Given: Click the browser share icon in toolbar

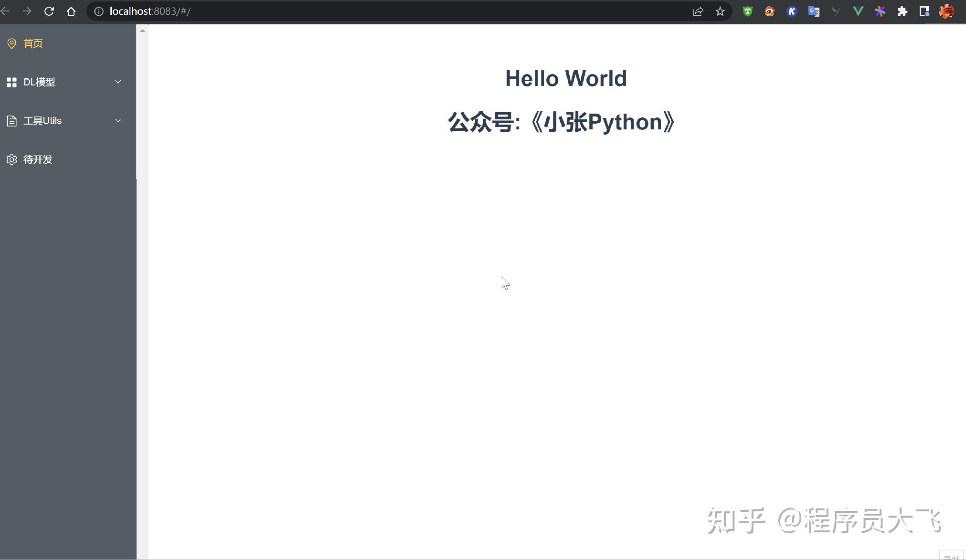Looking at the screenshot, I should 698,11.
